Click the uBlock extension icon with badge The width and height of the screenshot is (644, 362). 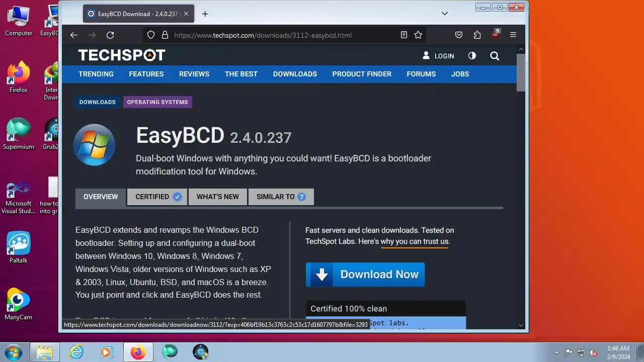pyautogui.click(x=496, y=34)
